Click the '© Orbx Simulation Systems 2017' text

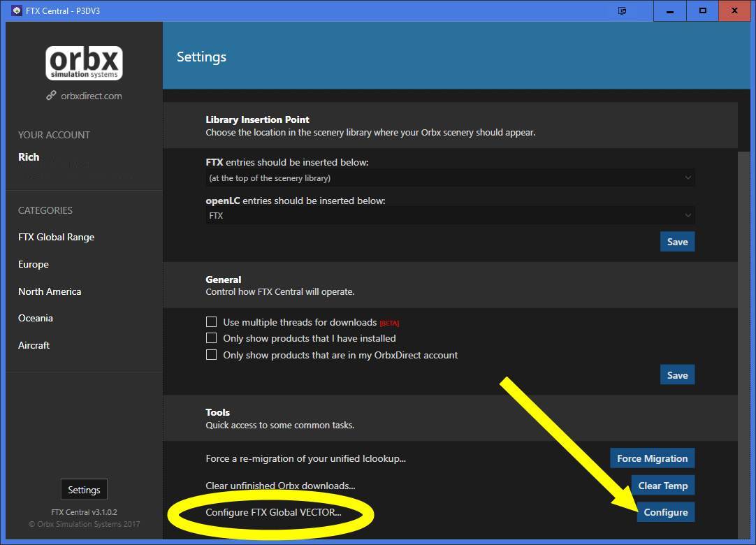coord(85,524)
